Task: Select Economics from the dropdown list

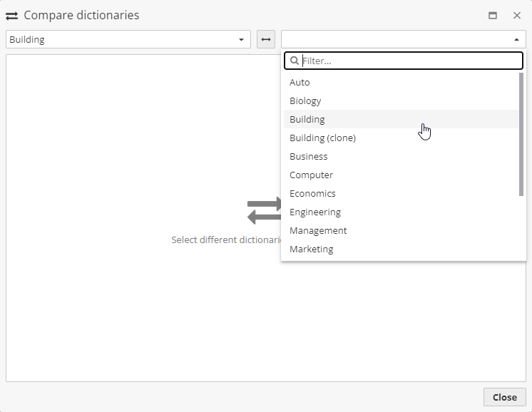Action: coord(312,194)
